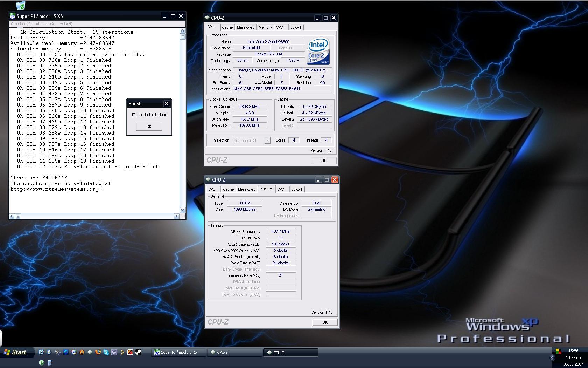Open the headphones icon in quick launch
The height and width of the screenshot is (368, 588).
point(114,352)
